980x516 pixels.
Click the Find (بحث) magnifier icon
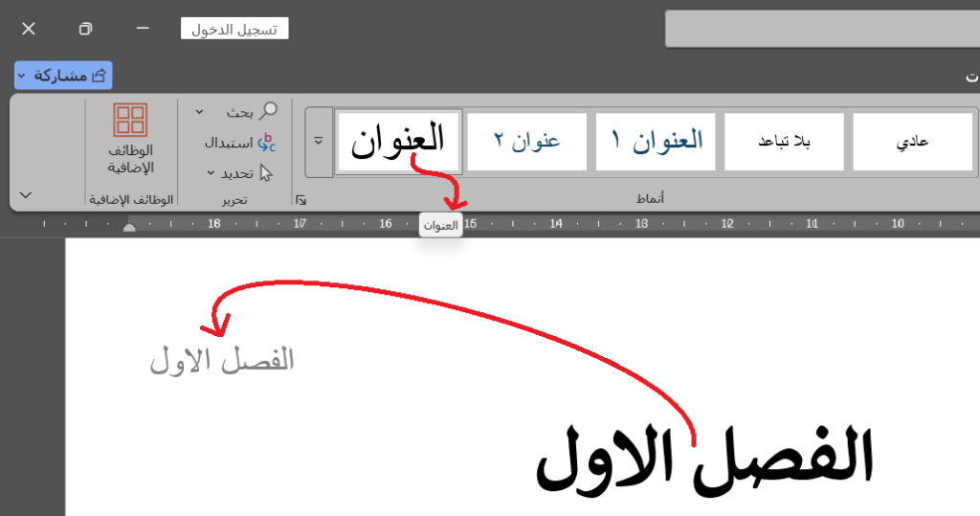(x=269, y=111)
